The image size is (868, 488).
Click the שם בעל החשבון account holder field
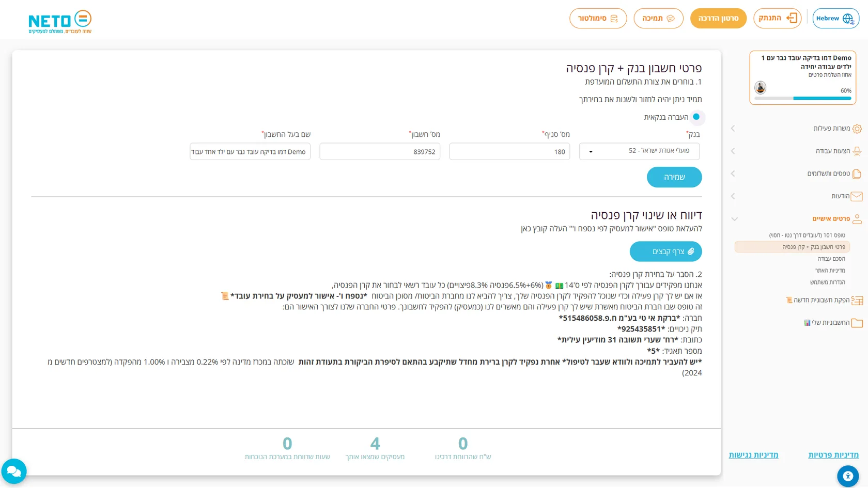[250, 152]
